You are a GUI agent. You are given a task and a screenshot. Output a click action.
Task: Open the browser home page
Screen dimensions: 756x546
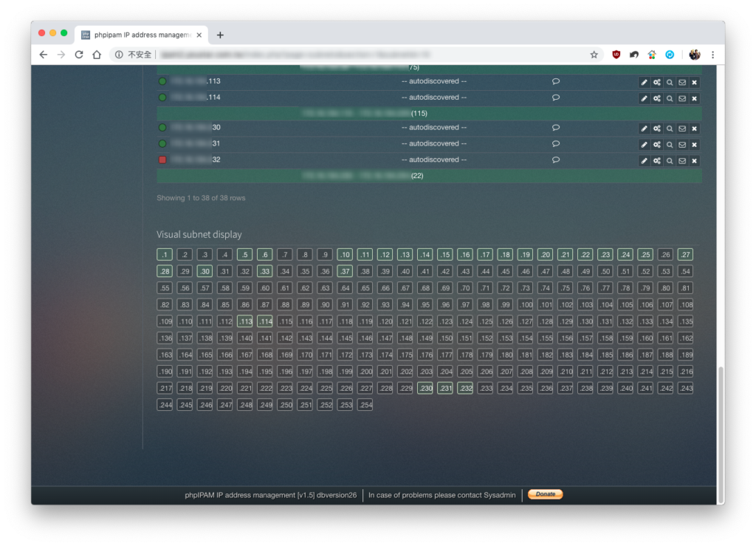point(97,55)
